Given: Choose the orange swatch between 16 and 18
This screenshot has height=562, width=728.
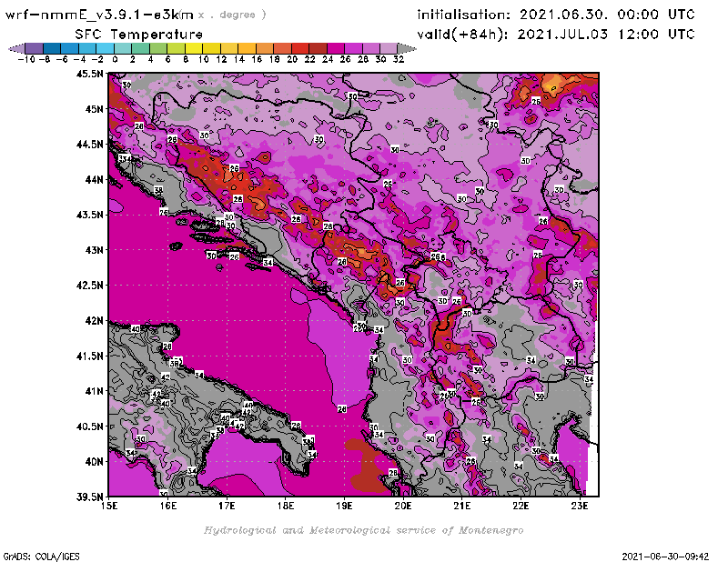Looking at the screenshot, I should click(x=265, y=48).
